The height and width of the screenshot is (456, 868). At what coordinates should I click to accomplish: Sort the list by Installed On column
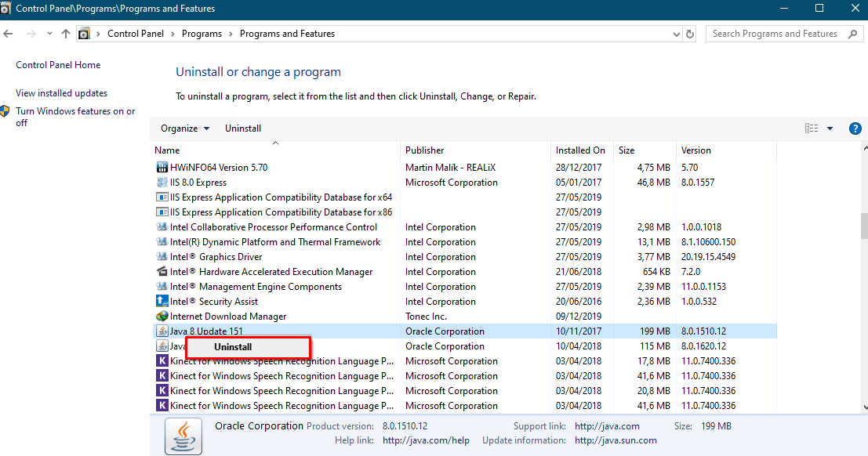[x=580, y=150]
